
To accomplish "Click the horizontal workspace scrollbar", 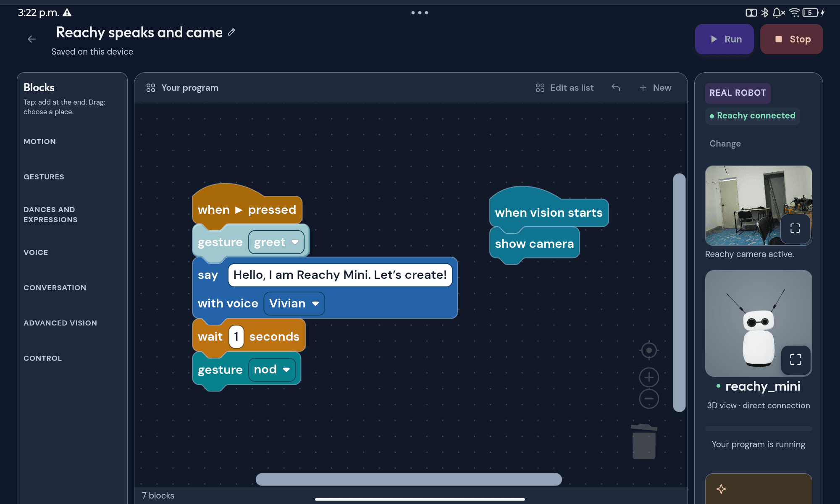I will pyautogui.click(x=409, y=479).
